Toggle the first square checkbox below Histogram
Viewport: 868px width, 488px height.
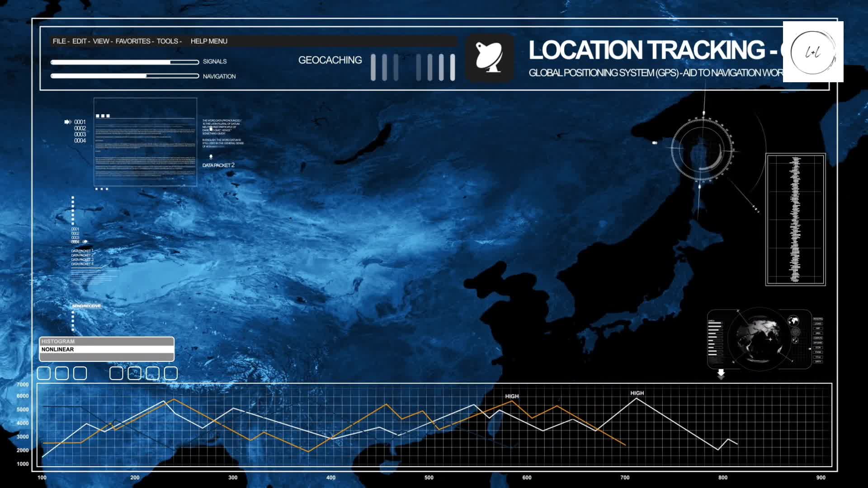[44, 373]
